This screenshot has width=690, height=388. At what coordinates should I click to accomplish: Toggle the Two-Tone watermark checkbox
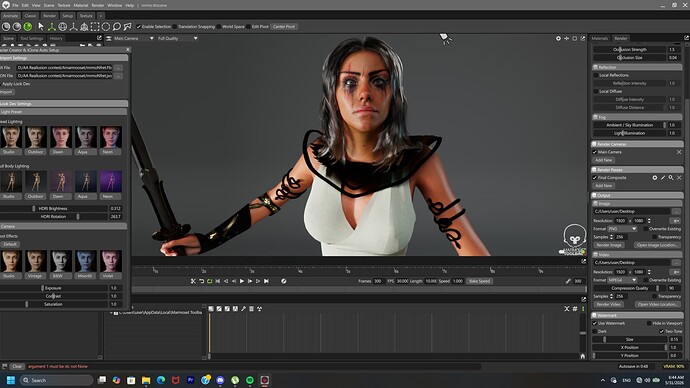(x=661, y=331)
